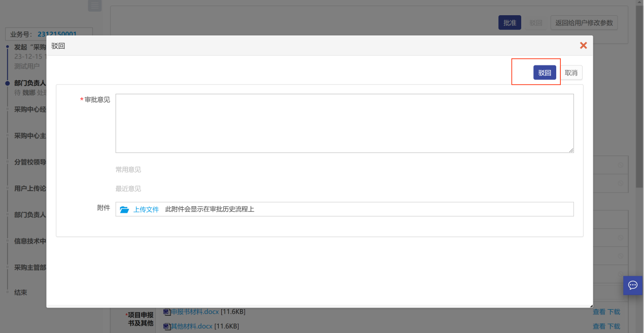The image size is (644, 333).
Task: Open the 其他材料.docx file link
Action: tap(191, 326)
